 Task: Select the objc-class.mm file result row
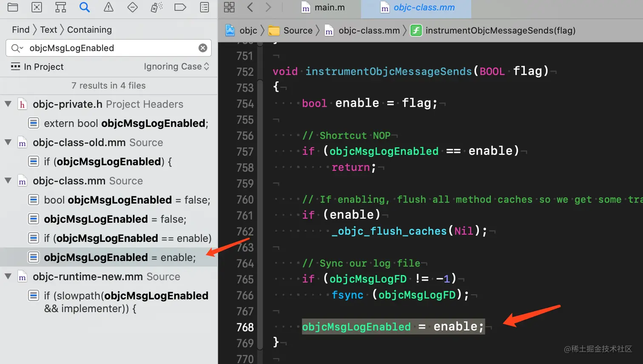[108, 181]
